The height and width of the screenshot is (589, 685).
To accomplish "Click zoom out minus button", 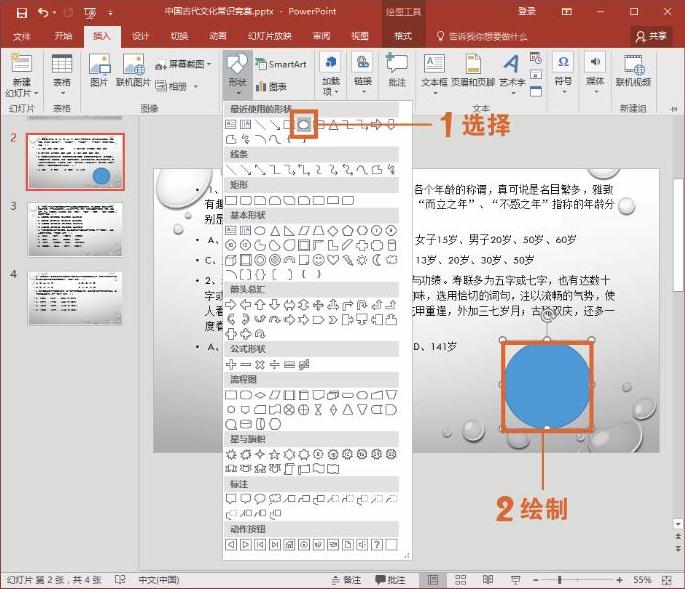I will [536, 580].
